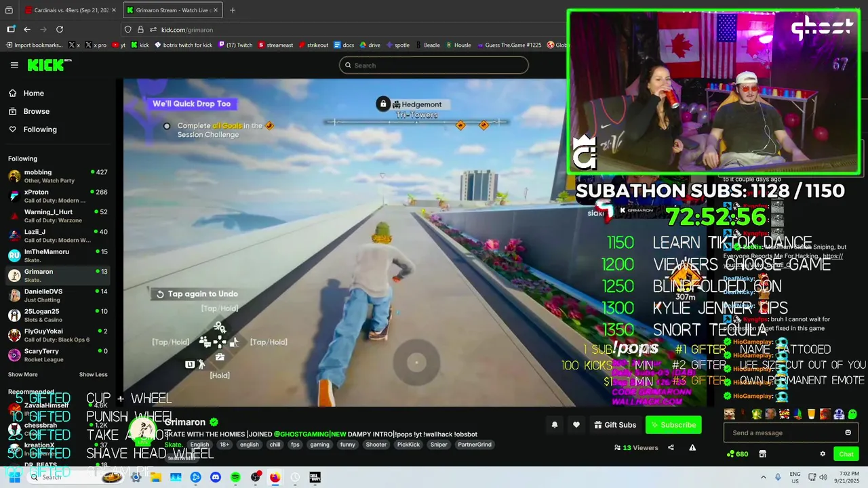Open Lazii_J's channel

click(x=58, y=236)
